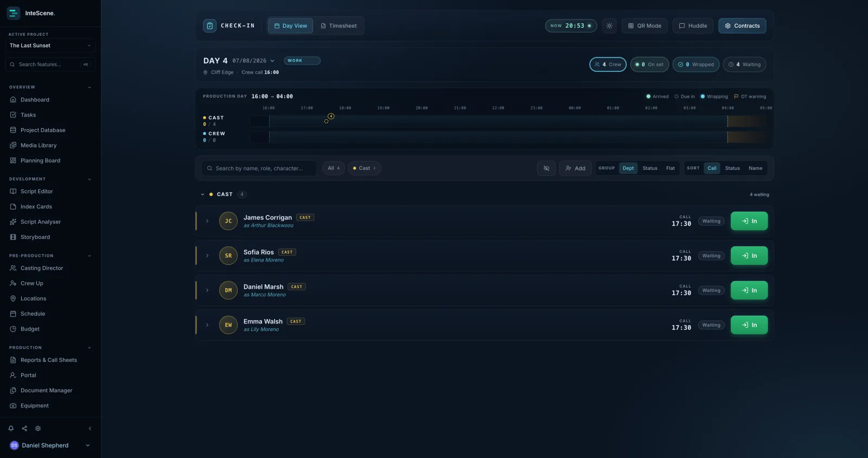Collapse the Production sidebar section
The width and height of the screenshot is (868, 458).
tap(90, 348)
